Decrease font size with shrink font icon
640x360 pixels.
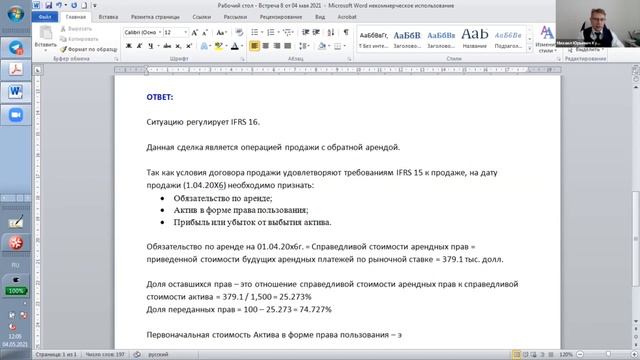pyautogui.click(x=205, y=32)
